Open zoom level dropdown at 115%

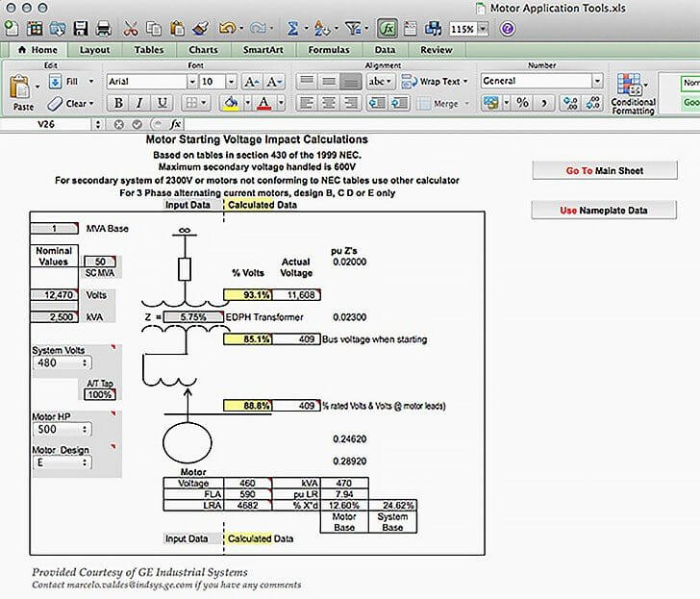[x=483, y=29]
